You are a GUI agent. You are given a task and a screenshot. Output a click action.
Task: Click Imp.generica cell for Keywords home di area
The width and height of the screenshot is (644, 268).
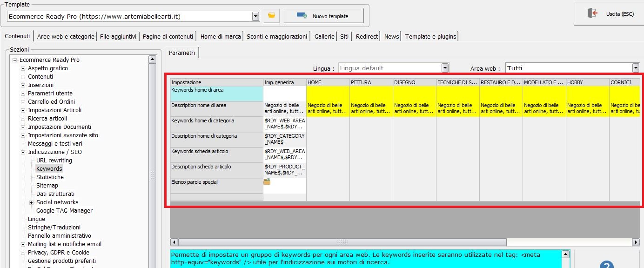(x=285, y=94)
